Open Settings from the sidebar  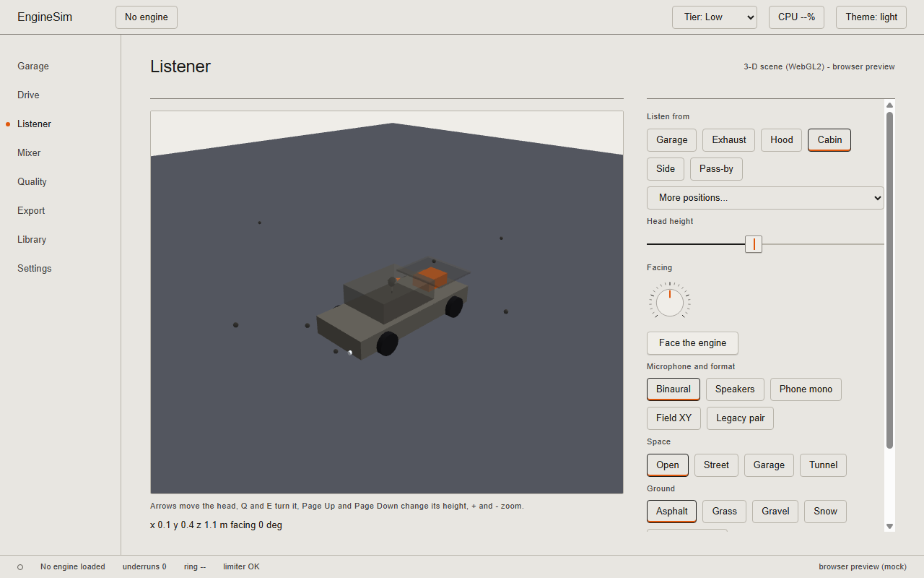[x=35, y=268]
